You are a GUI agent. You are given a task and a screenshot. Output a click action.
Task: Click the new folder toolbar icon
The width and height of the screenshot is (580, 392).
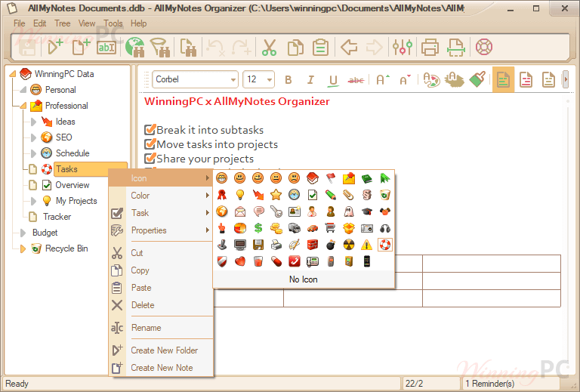point(55,48)
